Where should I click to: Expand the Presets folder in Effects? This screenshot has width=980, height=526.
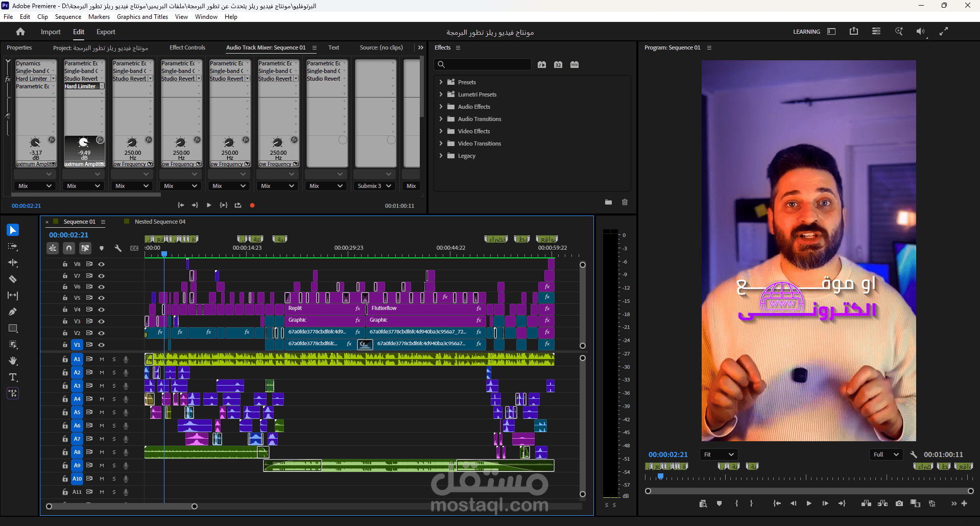pyautogui.click(x=441, y=82)
